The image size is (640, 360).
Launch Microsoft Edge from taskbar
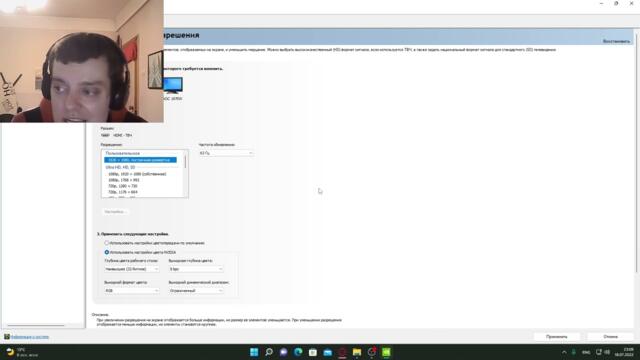298,352
